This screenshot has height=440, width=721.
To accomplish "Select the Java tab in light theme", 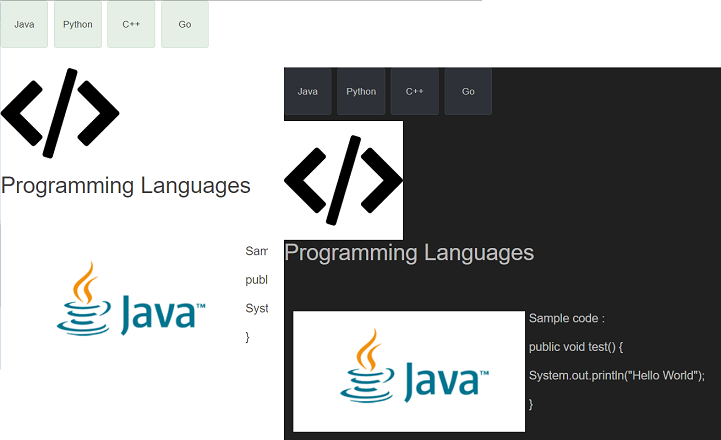I will 24,24.
